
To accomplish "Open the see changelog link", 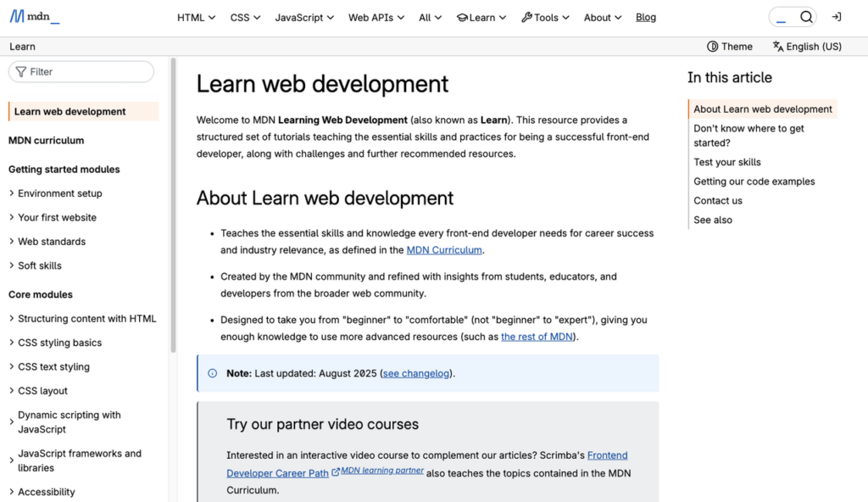I will tap(416, 373).
